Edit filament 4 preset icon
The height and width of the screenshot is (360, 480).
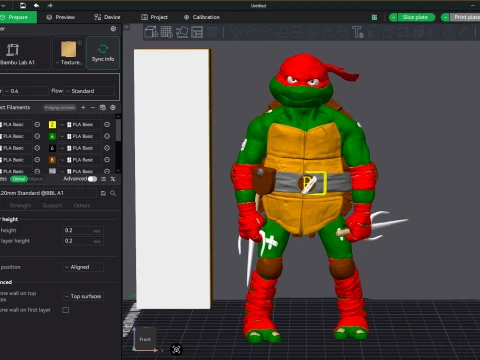click(107, 136)
